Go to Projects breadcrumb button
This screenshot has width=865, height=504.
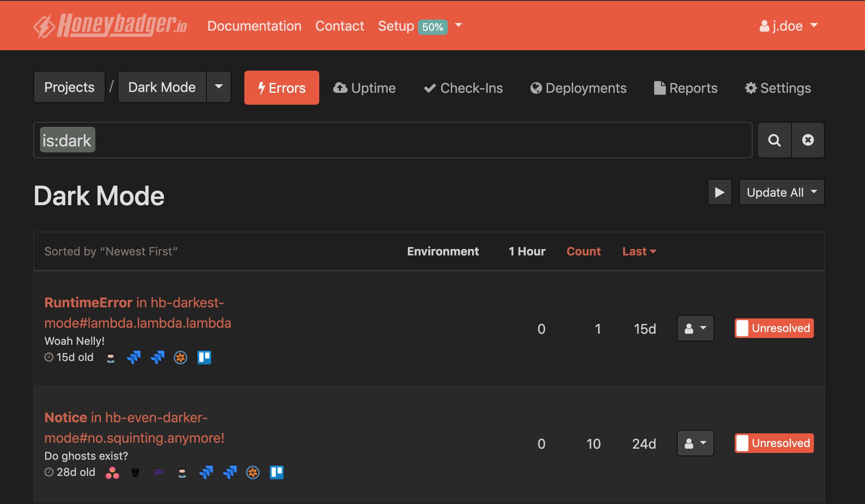click(69, 87)
